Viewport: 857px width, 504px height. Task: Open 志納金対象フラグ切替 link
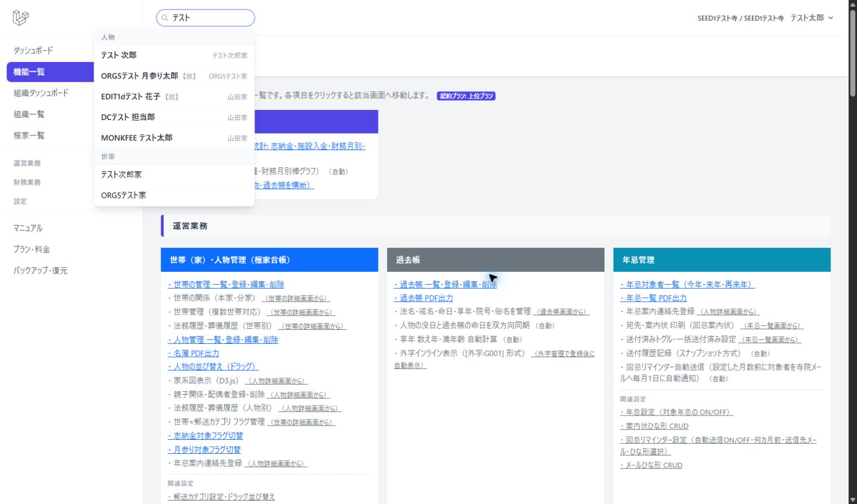pos(205,436)
